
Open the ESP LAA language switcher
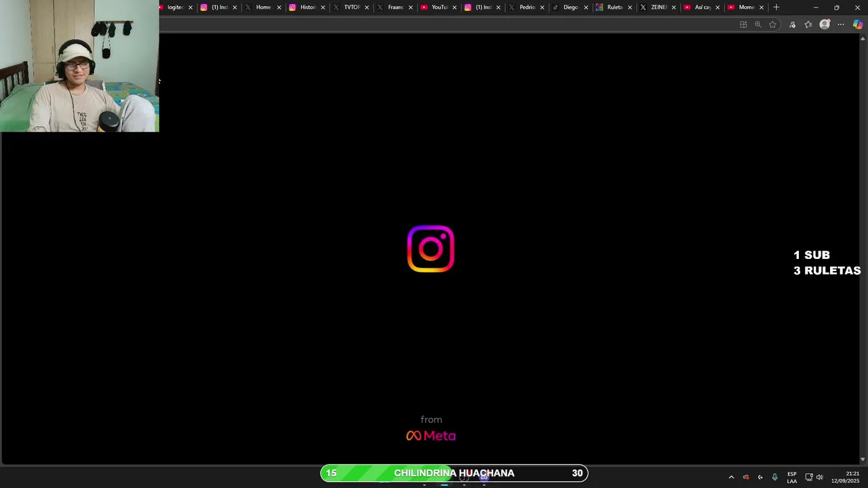point(792,477)
